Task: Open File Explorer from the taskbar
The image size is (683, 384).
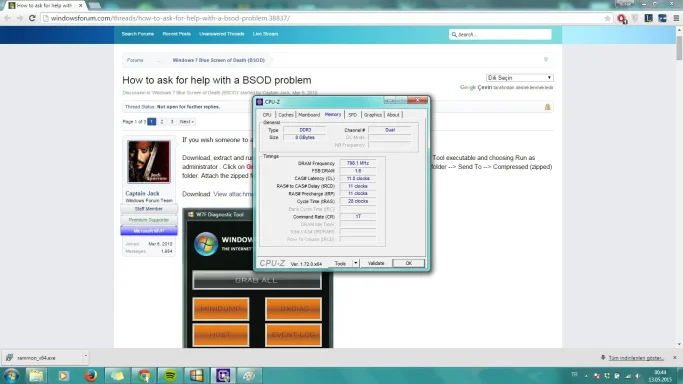Action: coord(37,375)
